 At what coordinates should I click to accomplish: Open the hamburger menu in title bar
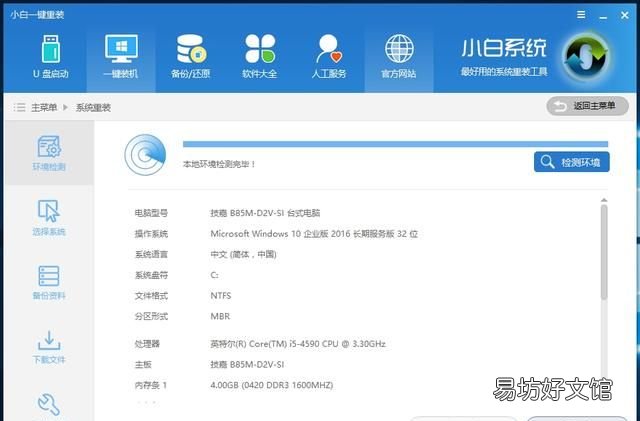[x=581, y=15]
